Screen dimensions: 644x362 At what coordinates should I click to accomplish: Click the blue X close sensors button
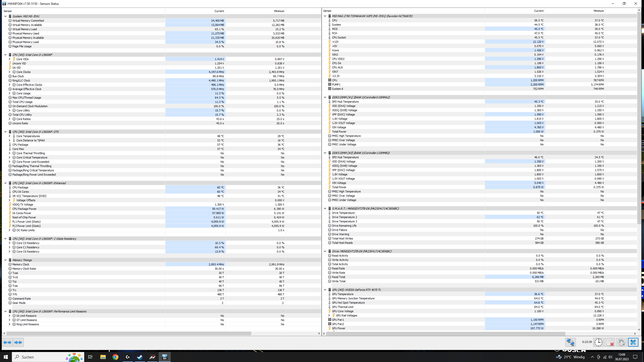633,342
